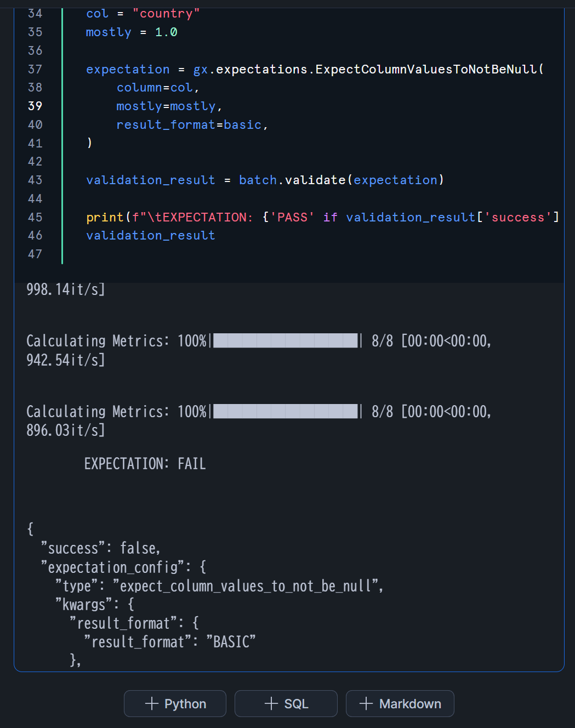This screenshot has width=575, height=728.
Task: Click result_format=basic on line 40
Action: [191, 124]
